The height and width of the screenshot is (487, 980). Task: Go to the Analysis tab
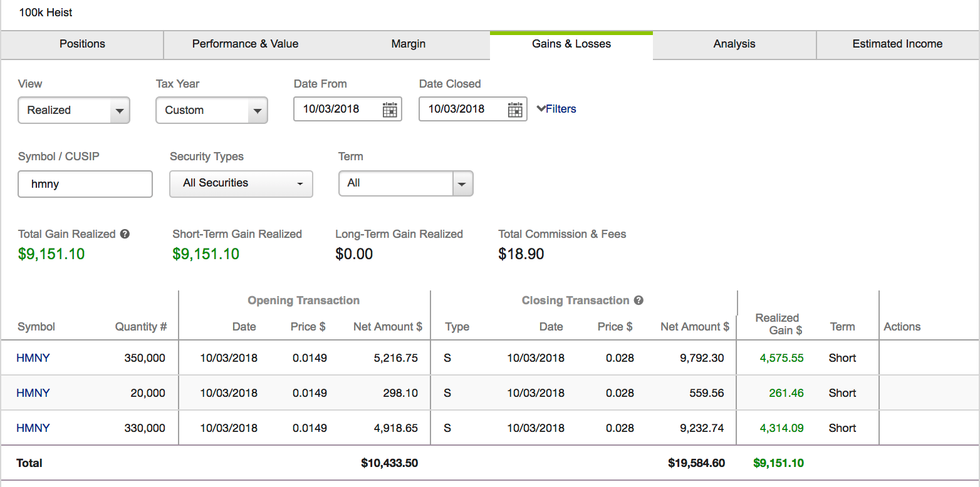coord(734,44)
